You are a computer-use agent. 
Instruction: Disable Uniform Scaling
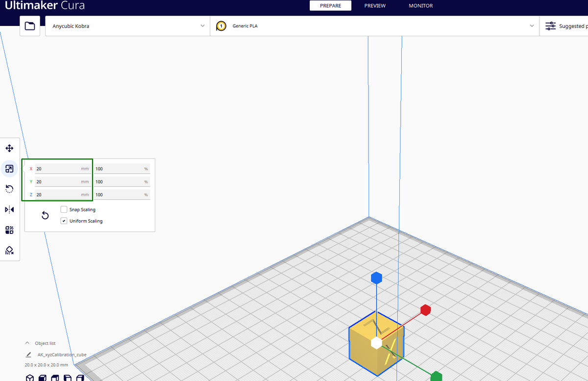tap(64, 221)
